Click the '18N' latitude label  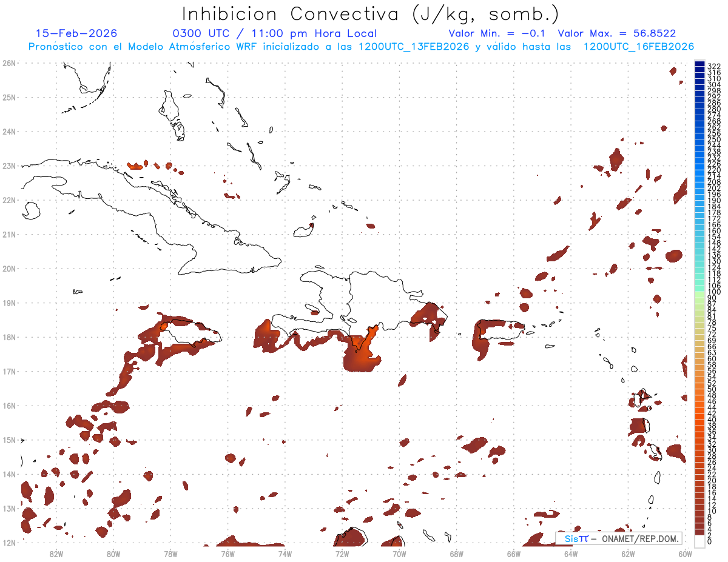pos(8,337)
